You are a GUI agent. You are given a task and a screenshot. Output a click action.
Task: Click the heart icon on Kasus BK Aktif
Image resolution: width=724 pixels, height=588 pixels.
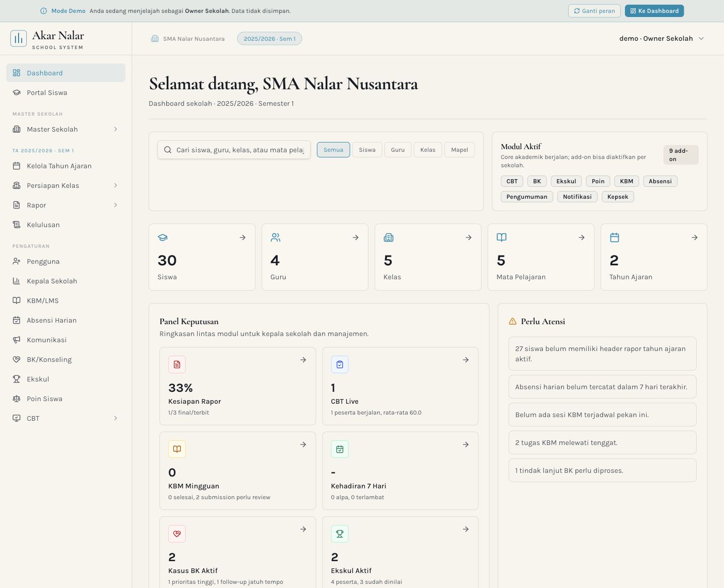point(177,534)
